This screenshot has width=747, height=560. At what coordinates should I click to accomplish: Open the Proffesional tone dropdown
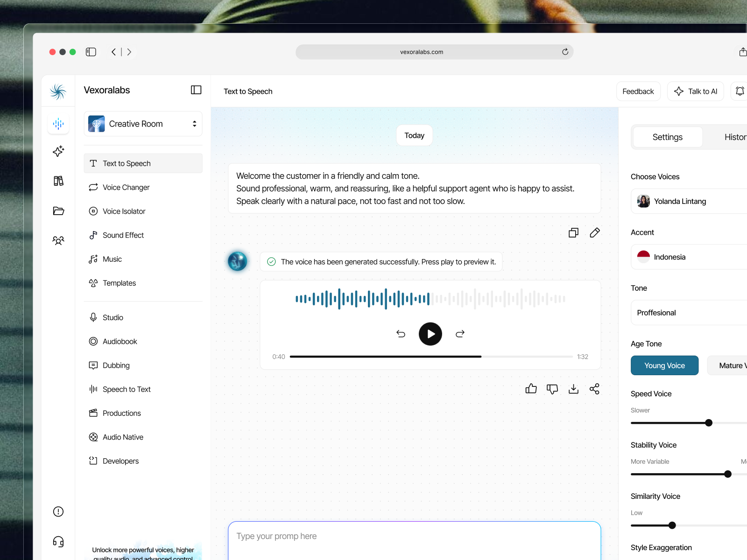[689, 313]
